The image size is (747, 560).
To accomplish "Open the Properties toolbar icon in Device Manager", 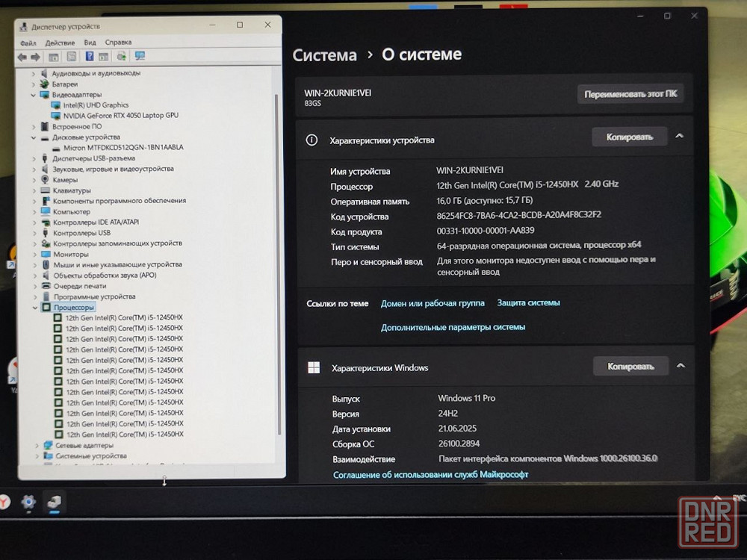I will point(72,57).
